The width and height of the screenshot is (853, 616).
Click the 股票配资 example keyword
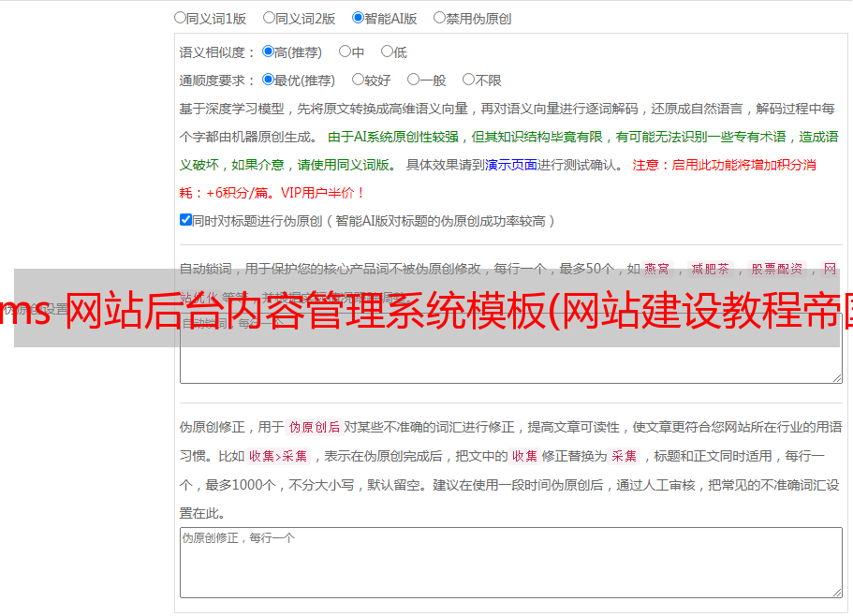777,269
